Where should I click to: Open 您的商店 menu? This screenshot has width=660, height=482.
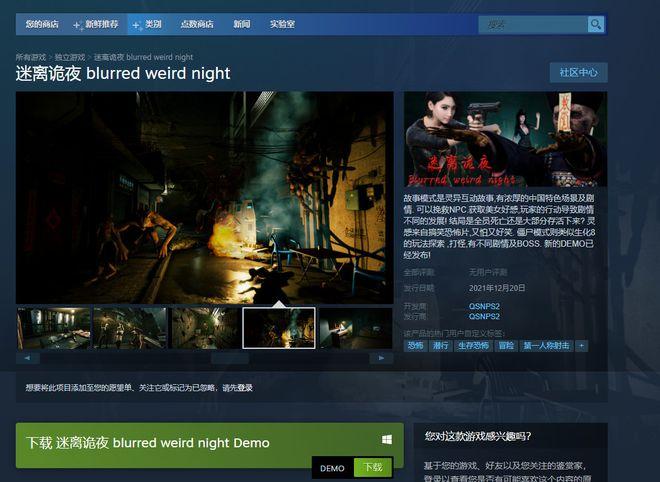point(42,24)
